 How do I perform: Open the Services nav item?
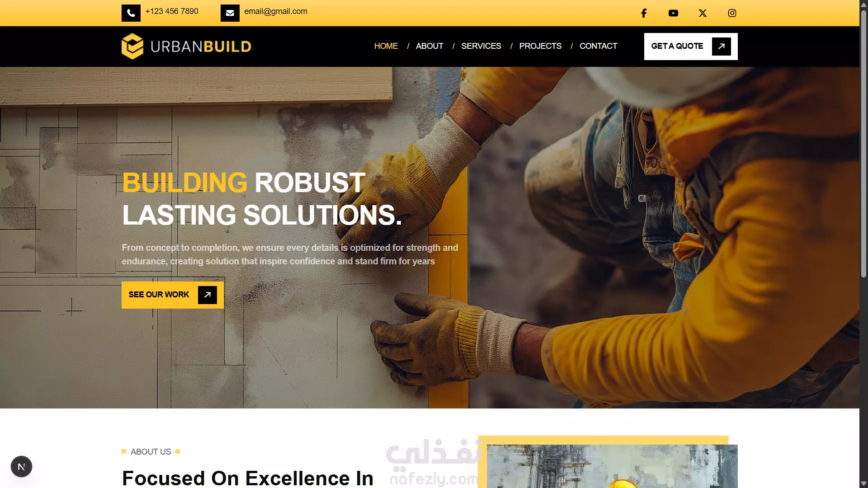pyautogui.click(x=481, y=46)
